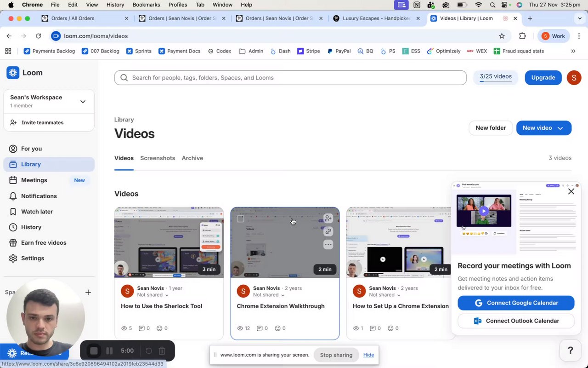This screenshot has height=368, width=588.
Task: Close the Record your meetings popup
Action: (x=571, y=191)
